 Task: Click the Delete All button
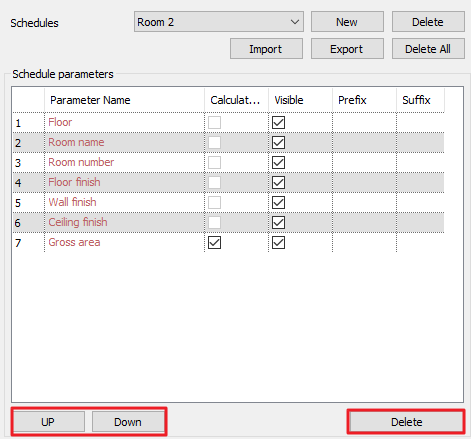[x=428, y=49]
